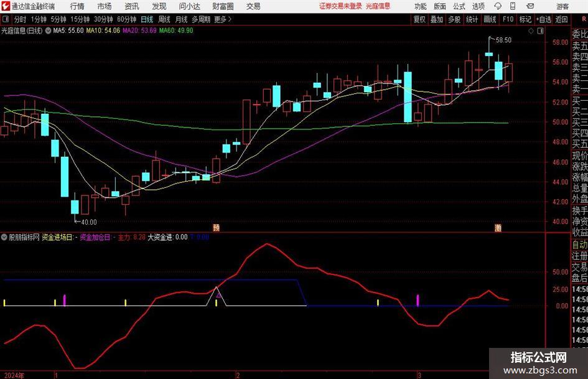588x379 pixels.
Task: Click the 大资金进: 0.00 value
Action: (167, 237)
